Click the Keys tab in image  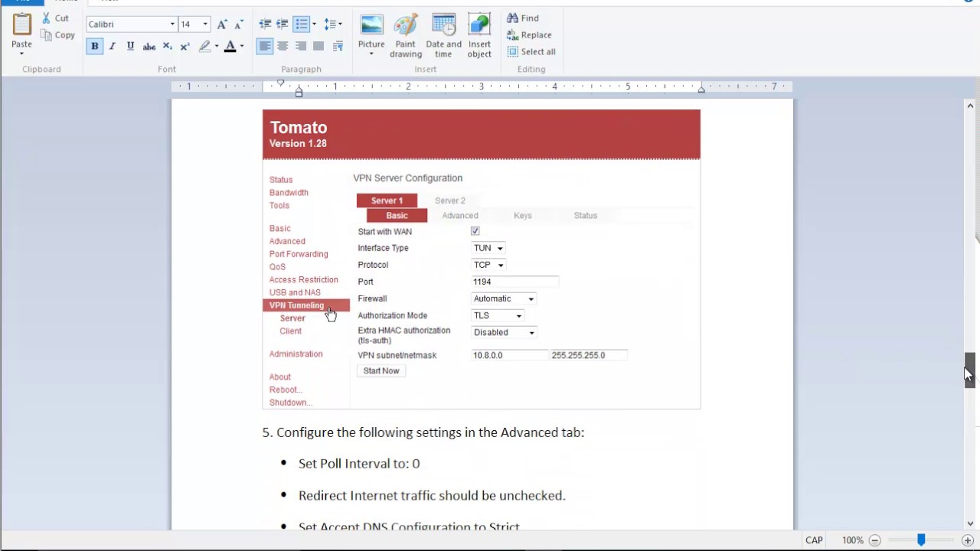[x=523, y=216]
